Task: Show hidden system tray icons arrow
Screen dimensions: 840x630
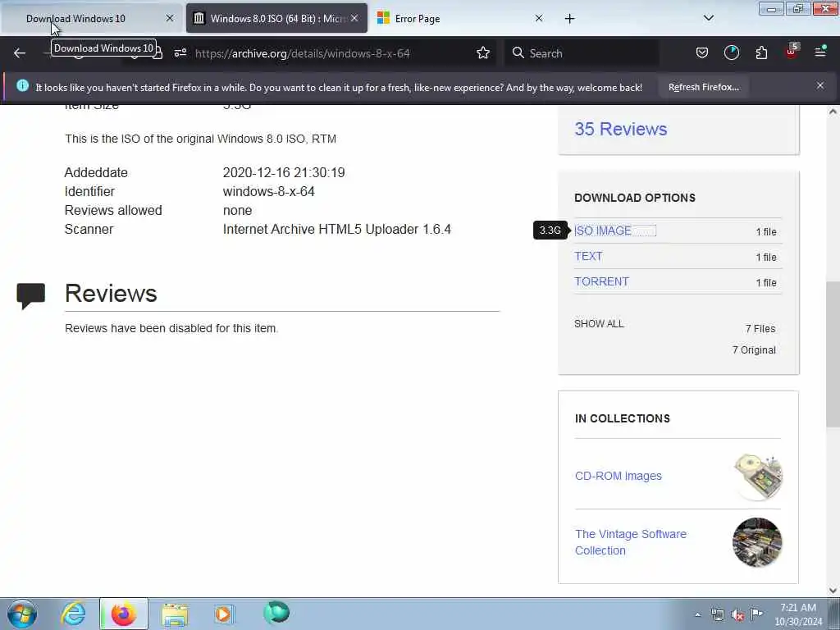Action: coord(697,614)
